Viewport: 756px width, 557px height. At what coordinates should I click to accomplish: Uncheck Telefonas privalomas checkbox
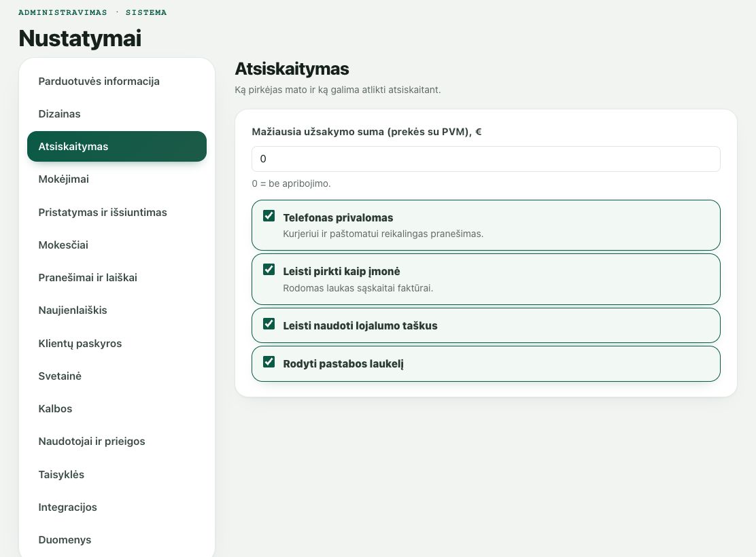point(269,216)
